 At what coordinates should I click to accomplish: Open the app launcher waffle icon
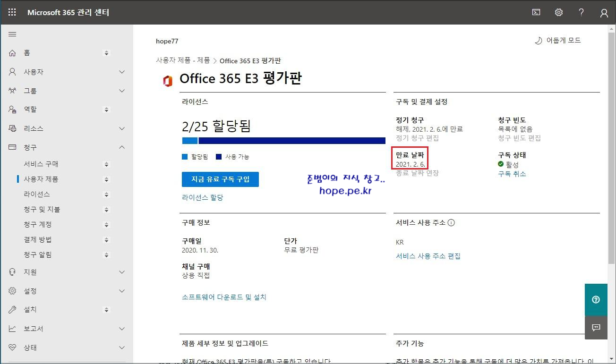click(12, 12)
